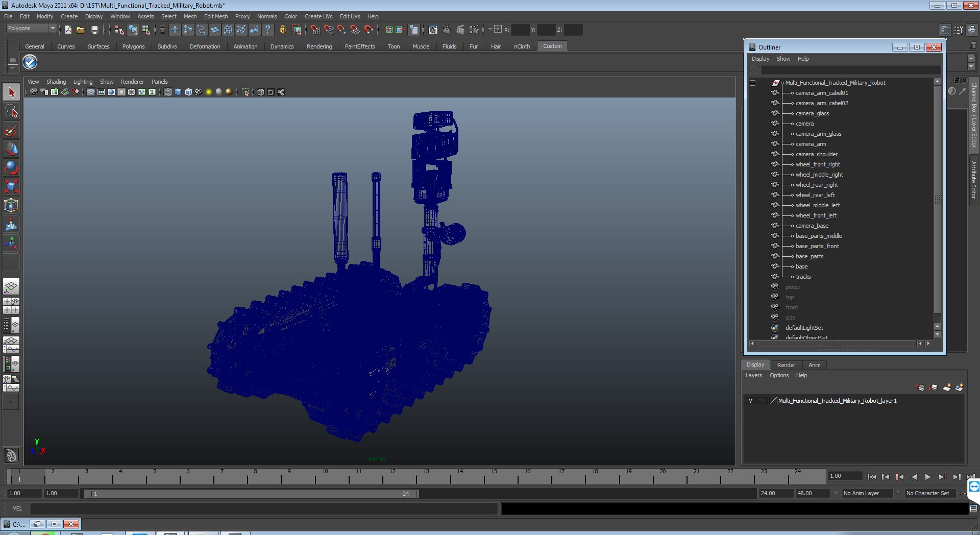The height and width of the screenshot is (535, 980).
Task: Create a new scene from status line
Action: (x=68, y=30)
